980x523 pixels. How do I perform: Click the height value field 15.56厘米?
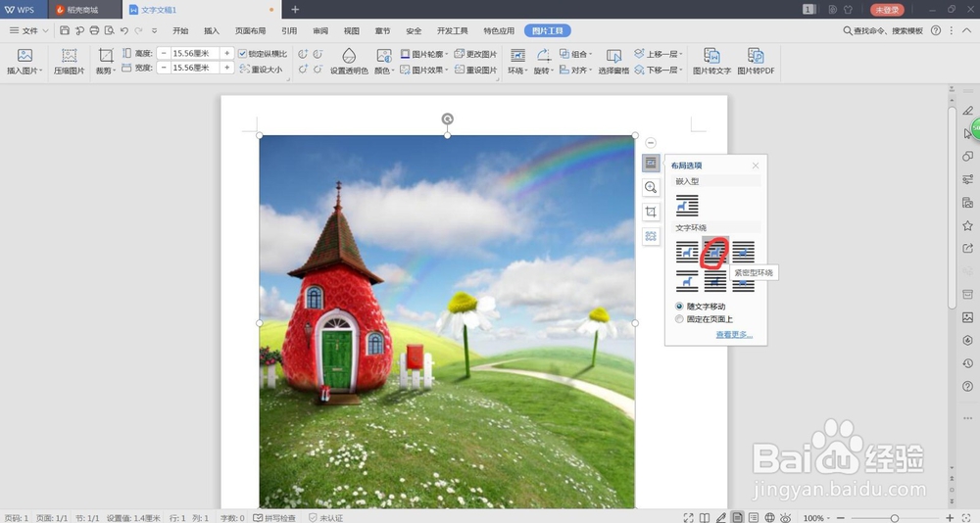click(x=195, y=53)
